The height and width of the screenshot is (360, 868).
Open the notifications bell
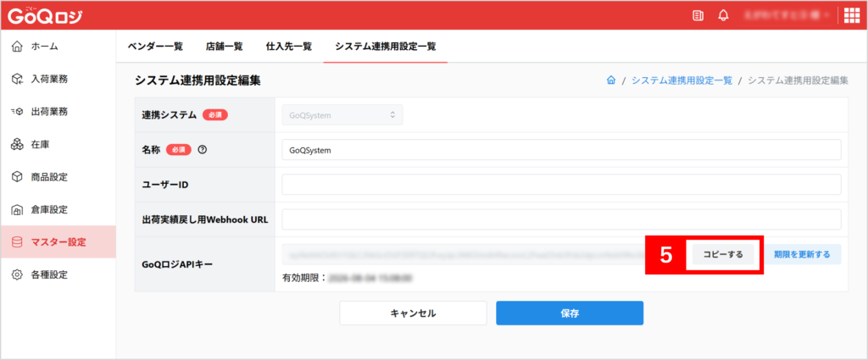tap(723, 15)
